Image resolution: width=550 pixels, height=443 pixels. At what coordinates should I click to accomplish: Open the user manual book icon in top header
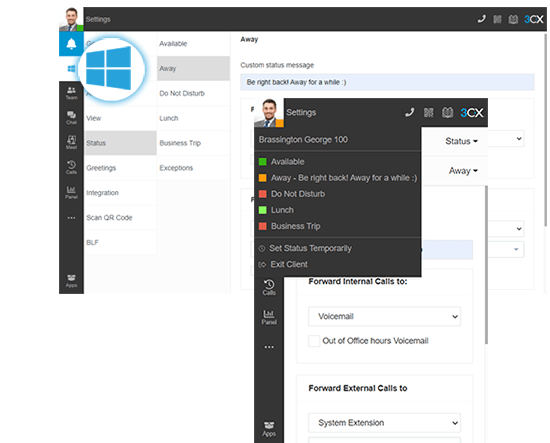pyautogui.click(x=513, y=19)
